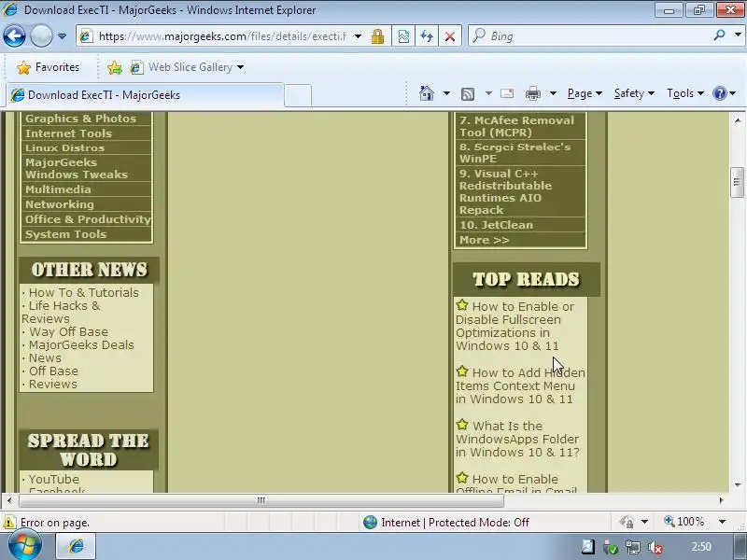Open the Networking category
Image resolution: width=747 pixels, height=560 pixels.
(x=60, y=204)
